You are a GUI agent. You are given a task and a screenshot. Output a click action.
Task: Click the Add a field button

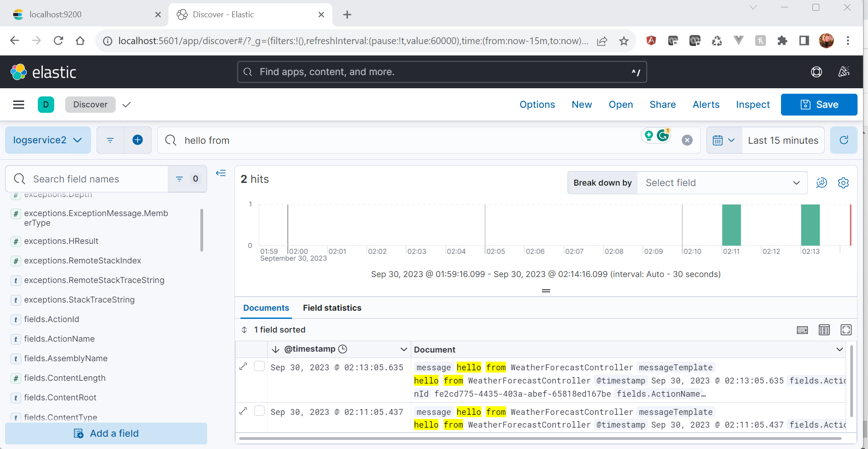tap(106, 433)
